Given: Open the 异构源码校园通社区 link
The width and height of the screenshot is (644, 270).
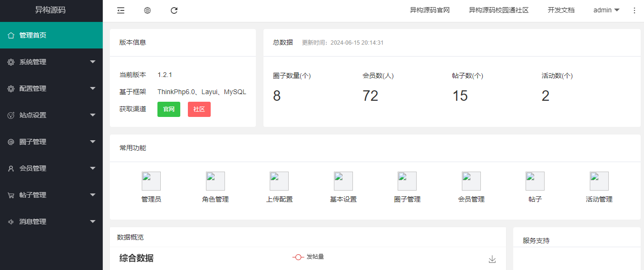Looking at the screenshot, I should (x=498, y=10).
